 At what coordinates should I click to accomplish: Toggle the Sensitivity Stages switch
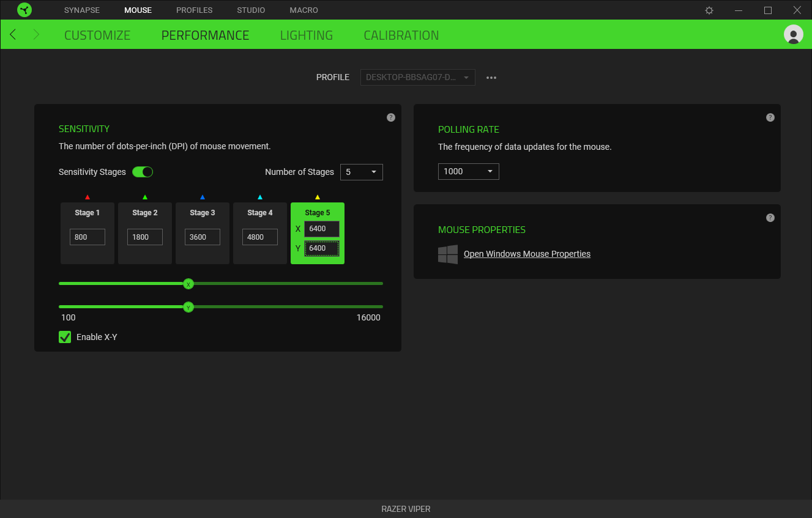click(143, 172)
